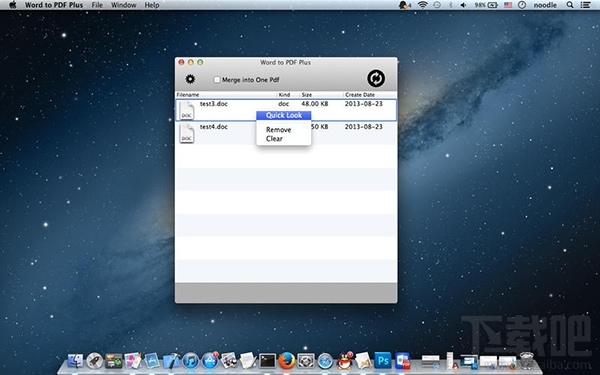The width and height of the screenshot is (600, 375).
Task: Click the doc file icon for test4.doc
Action: (x=187, y=134)
